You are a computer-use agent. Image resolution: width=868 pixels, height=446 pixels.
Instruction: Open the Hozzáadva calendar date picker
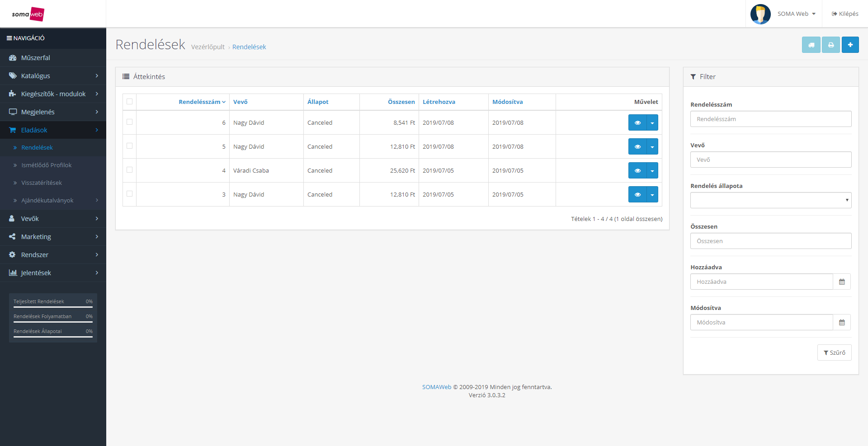coord(842,282)
